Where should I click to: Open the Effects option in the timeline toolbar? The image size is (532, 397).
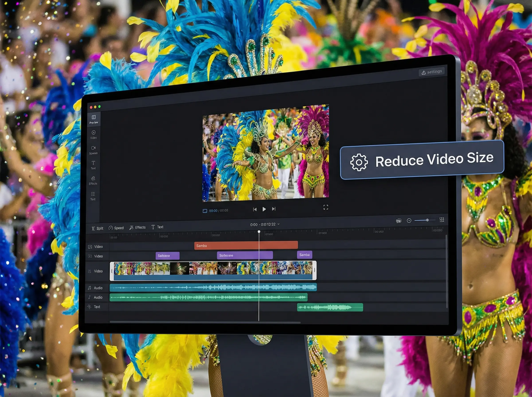[138, 227]
